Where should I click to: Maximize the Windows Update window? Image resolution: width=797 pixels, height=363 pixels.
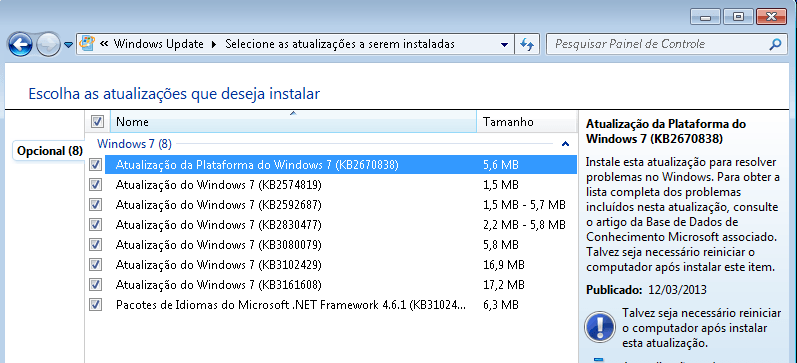[x=738, y=17]
